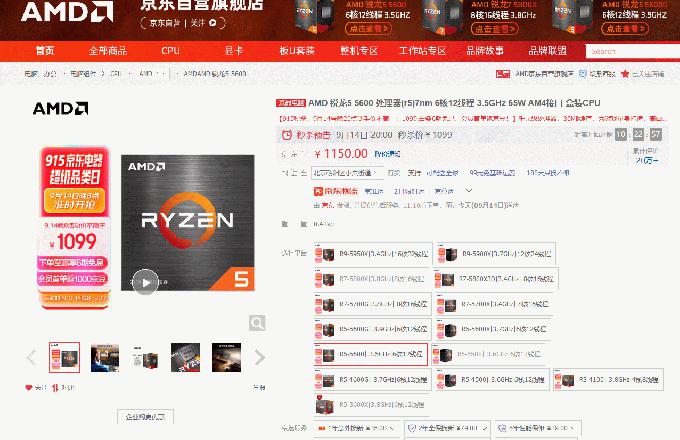Image resolution: width=680 pixels, height=440 pixels.
Task: Click the red star store follow icon
Action: tap(625, 74)
